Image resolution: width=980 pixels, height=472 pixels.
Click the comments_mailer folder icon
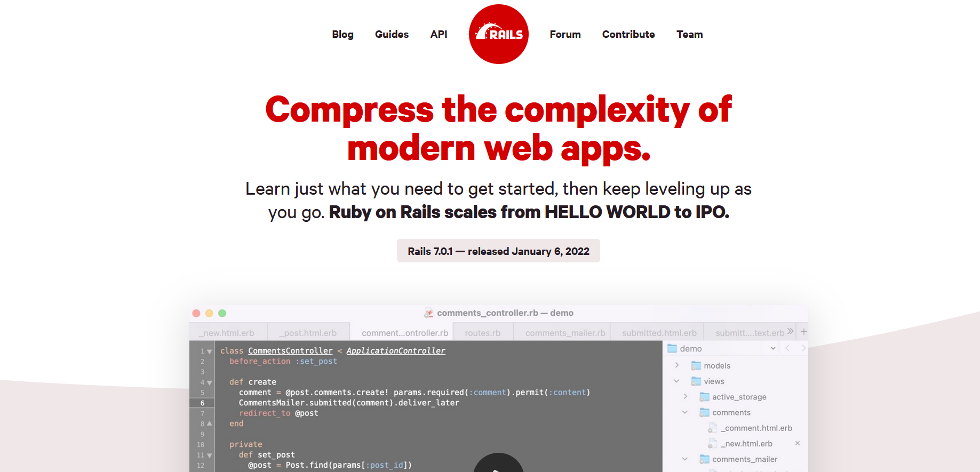(x=704, y=459)
